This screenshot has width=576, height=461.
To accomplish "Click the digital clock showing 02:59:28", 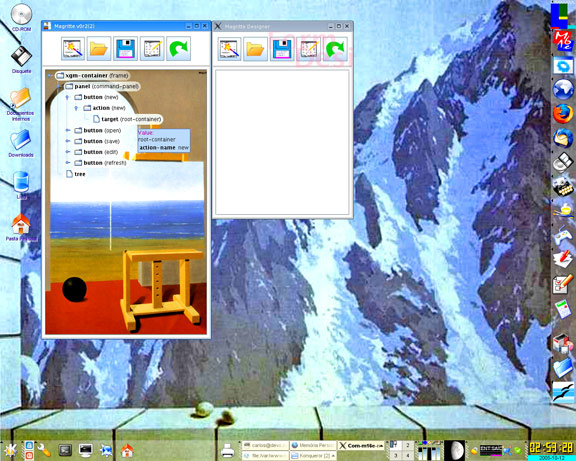I will pyautogui.click(x=552, y=447).
